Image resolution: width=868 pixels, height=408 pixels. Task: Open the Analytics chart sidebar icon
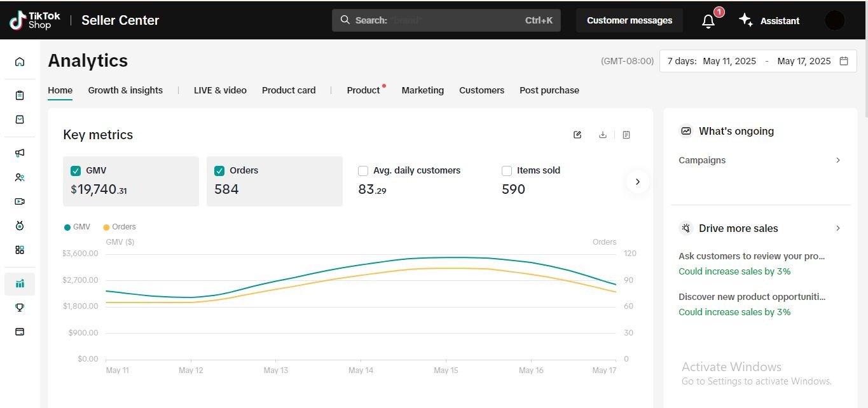pos(20,283)
